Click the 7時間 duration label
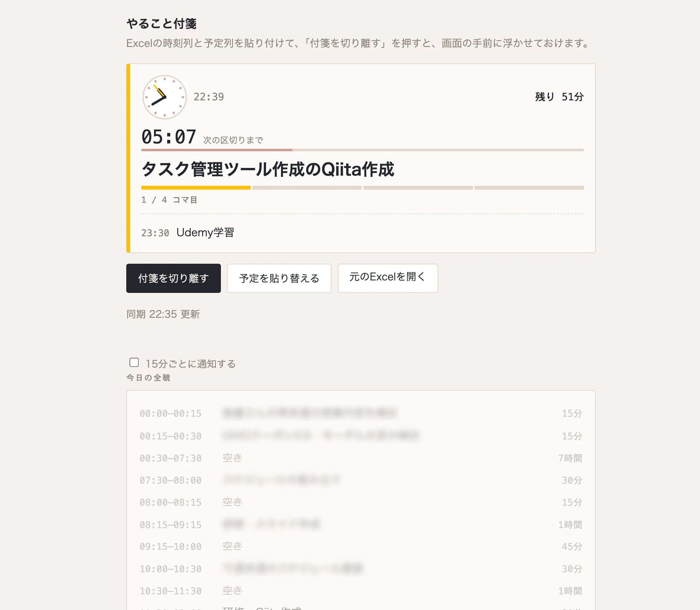 click(570, 458)
